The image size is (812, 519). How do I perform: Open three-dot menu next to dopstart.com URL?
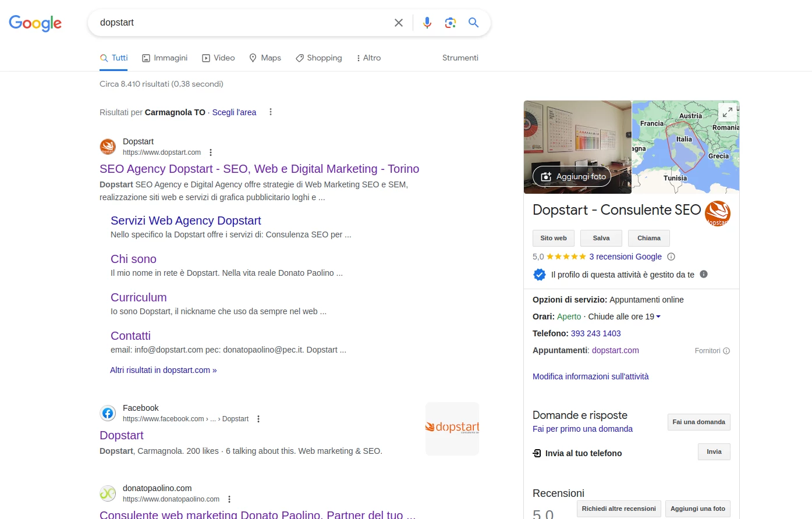click(211, 152)
